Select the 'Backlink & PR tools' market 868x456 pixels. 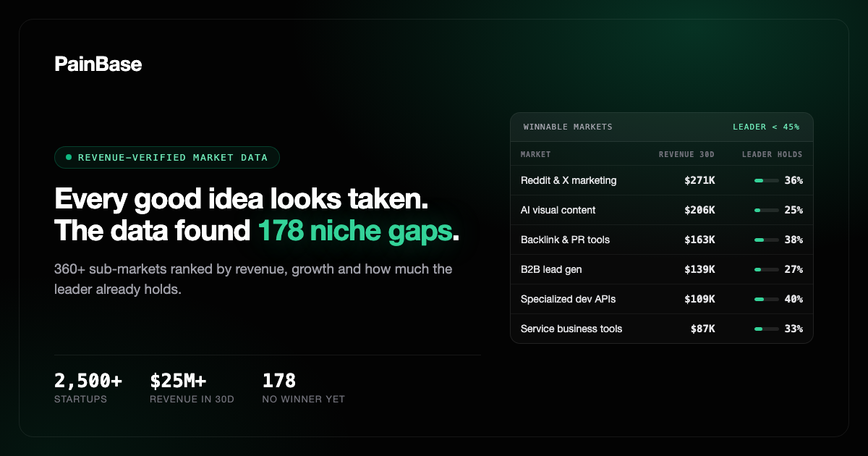pos(662,240)
